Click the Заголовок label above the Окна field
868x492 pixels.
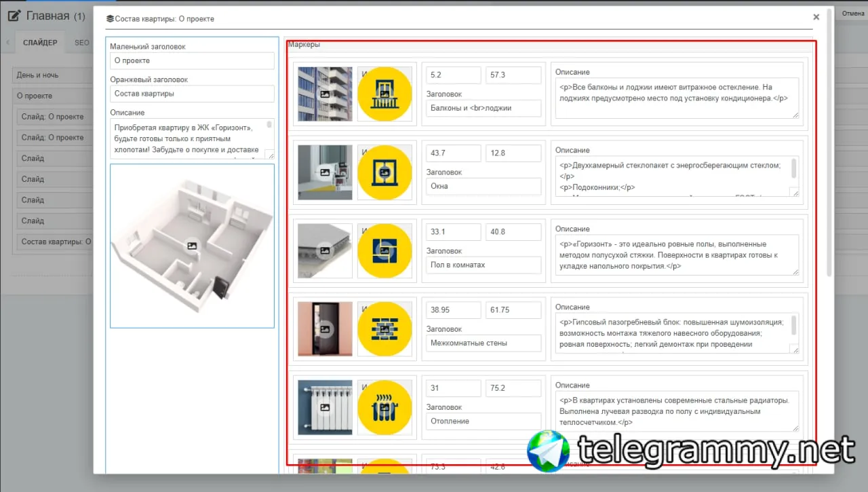pos(444,172)
